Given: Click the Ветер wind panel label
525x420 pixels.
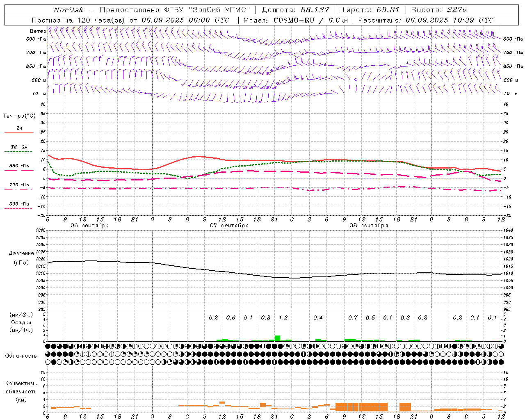Looking at the screenshot, I should (x=38, y=31).
